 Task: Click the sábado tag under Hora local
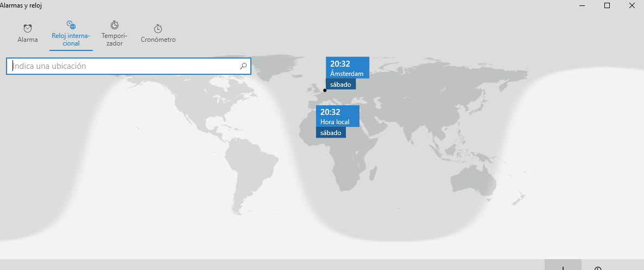pos(331,132)
